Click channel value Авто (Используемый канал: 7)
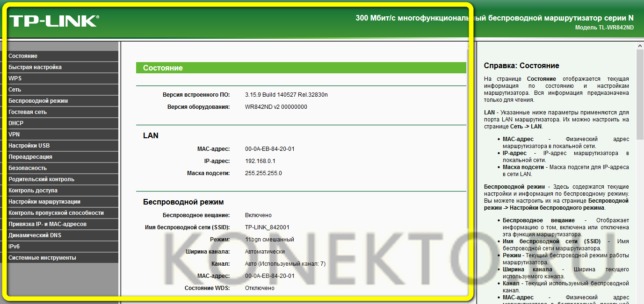Screen dimensions: 644x304 (285, 264)
